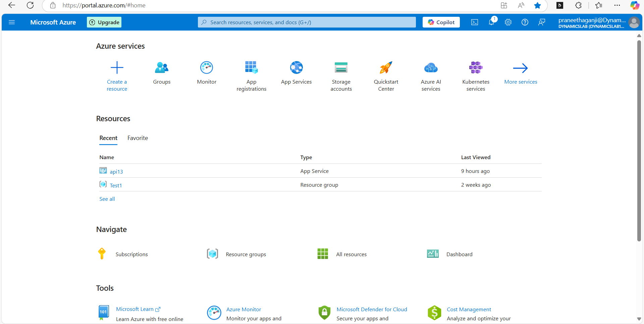644x324 pixels.
Task: Open Storage accounts service
Action: 341,68
